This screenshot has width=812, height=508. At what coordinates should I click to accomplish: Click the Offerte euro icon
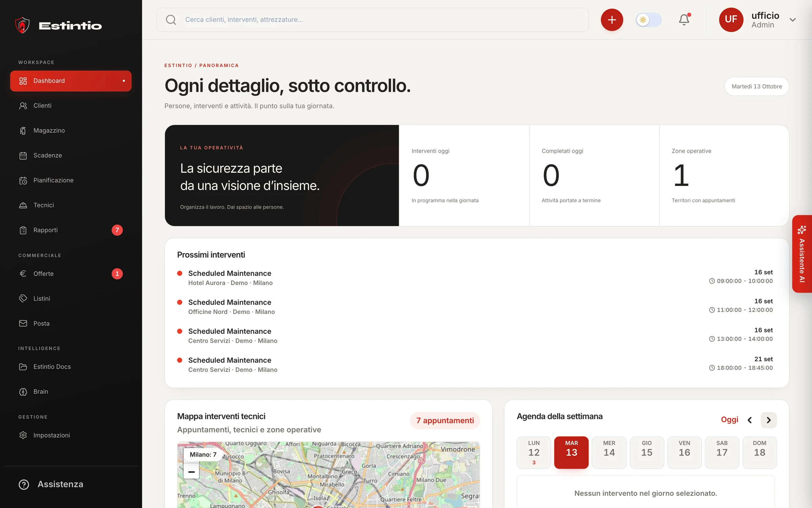[23, 274]
